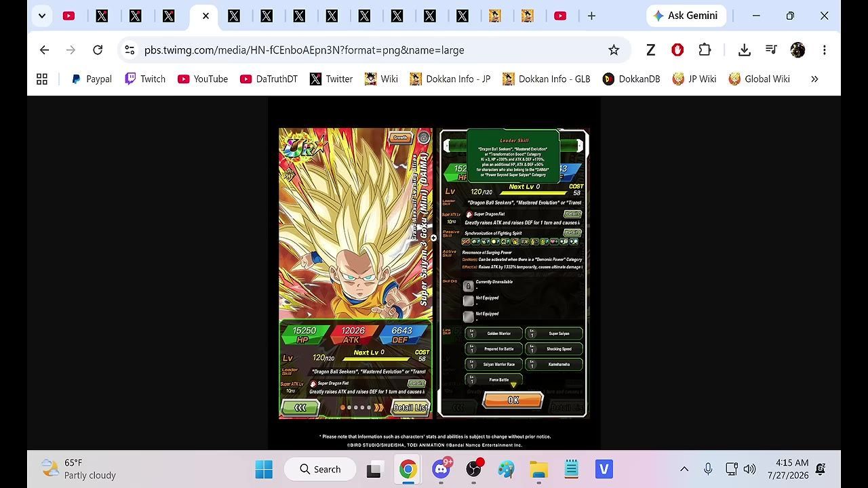Viewport: 868px width, 488px height.
Task: Launch Discord from the taskbar
Action: pos(441,469)
